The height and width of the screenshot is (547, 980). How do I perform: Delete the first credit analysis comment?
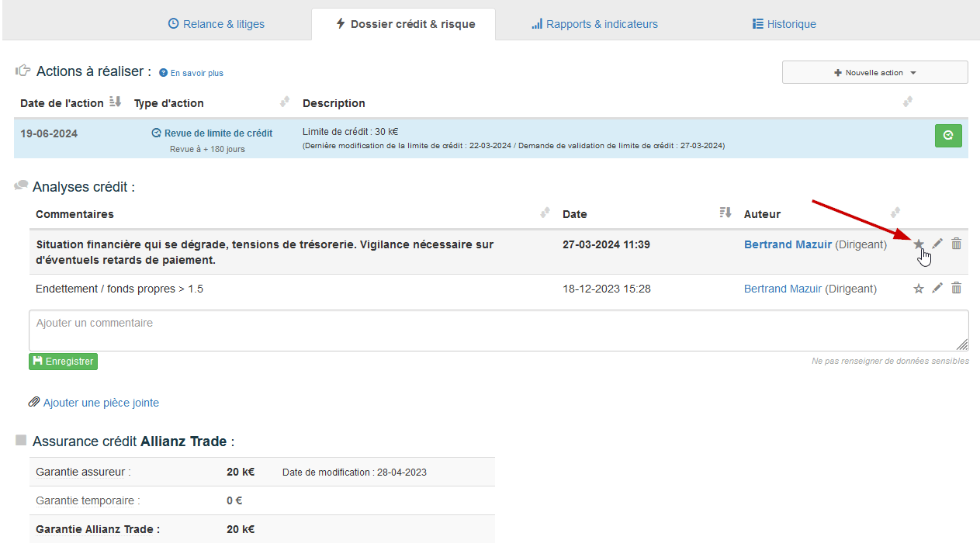[x=956, y=244]
